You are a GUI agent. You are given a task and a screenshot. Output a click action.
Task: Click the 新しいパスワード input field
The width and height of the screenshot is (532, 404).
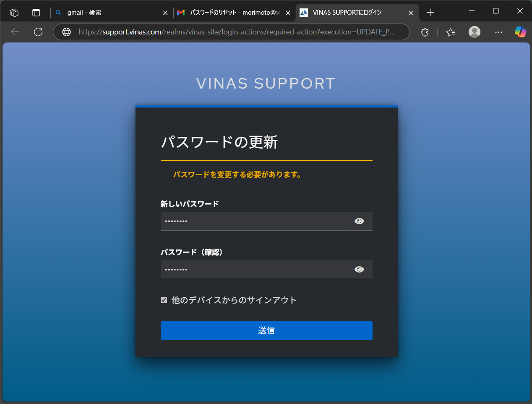[x=253, y=221]
